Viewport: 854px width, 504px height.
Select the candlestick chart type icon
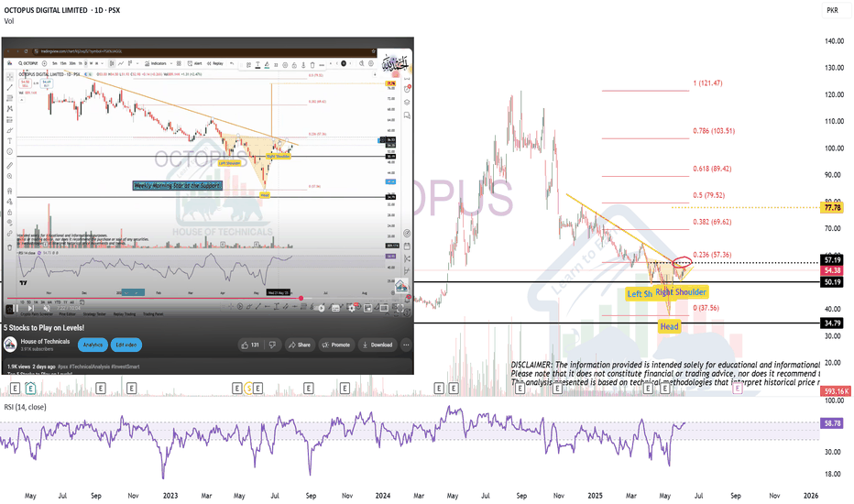pos(112,63)
